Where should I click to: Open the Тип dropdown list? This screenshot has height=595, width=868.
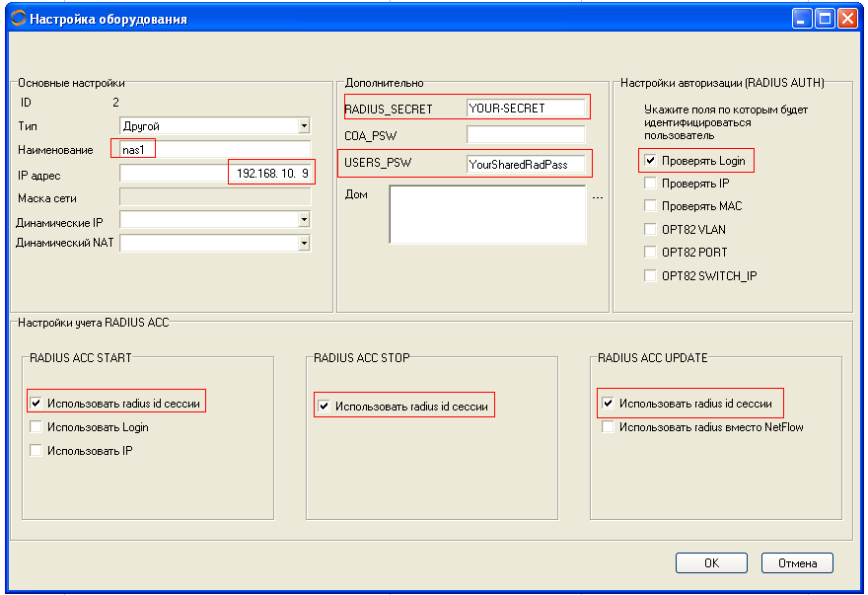pyautogui.click(x=304, y=126)
